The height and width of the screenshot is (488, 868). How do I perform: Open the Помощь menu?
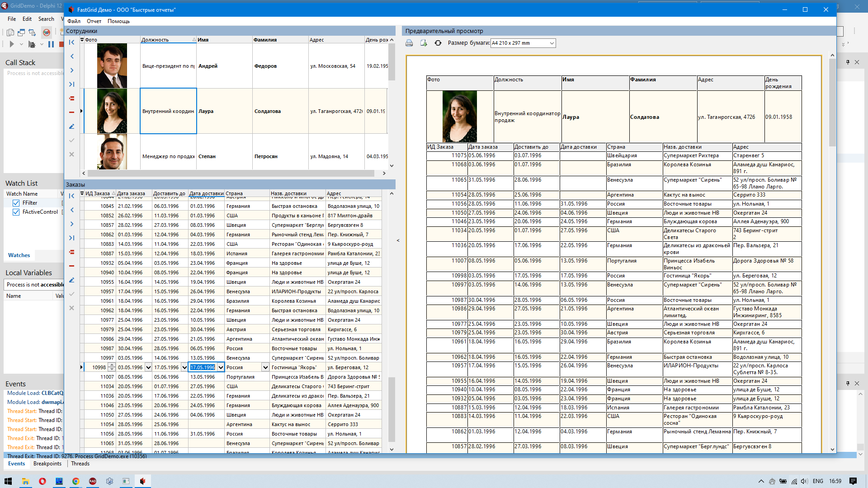[x=118, y=21]
